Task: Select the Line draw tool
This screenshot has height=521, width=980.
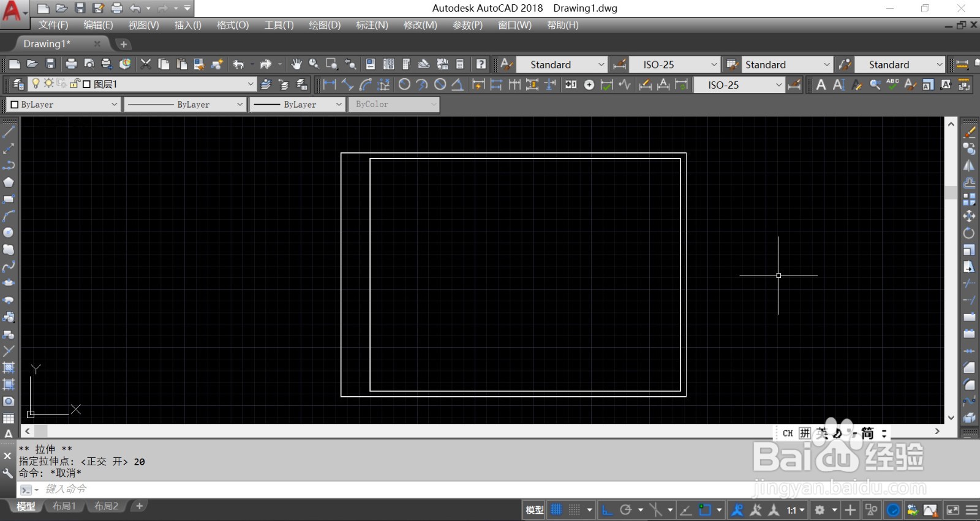Action: 9,131
